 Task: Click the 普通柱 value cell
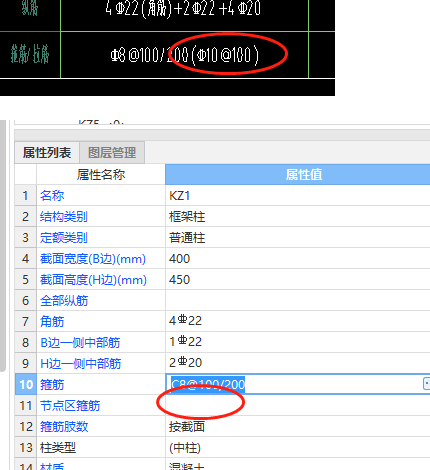[298, 238]
